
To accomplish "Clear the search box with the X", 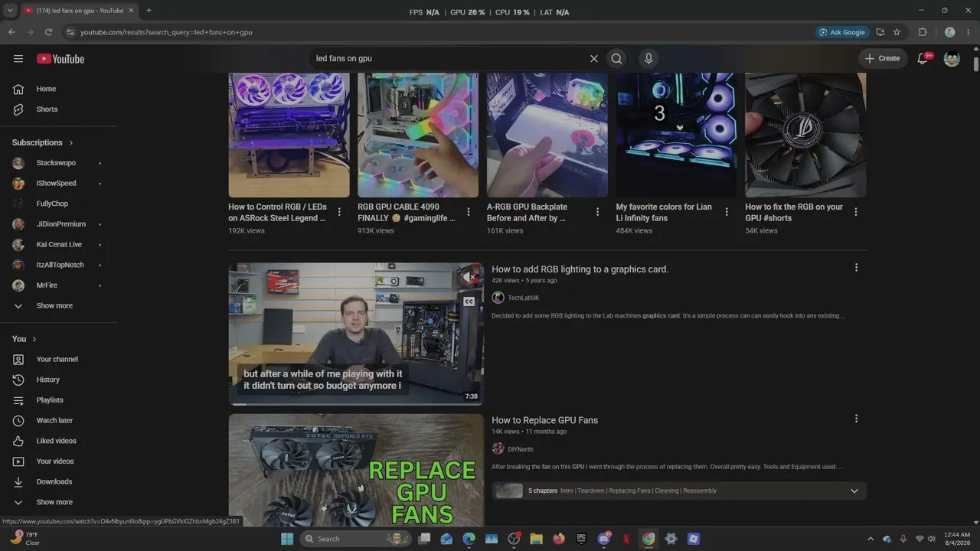I will (x=593, y=58).
